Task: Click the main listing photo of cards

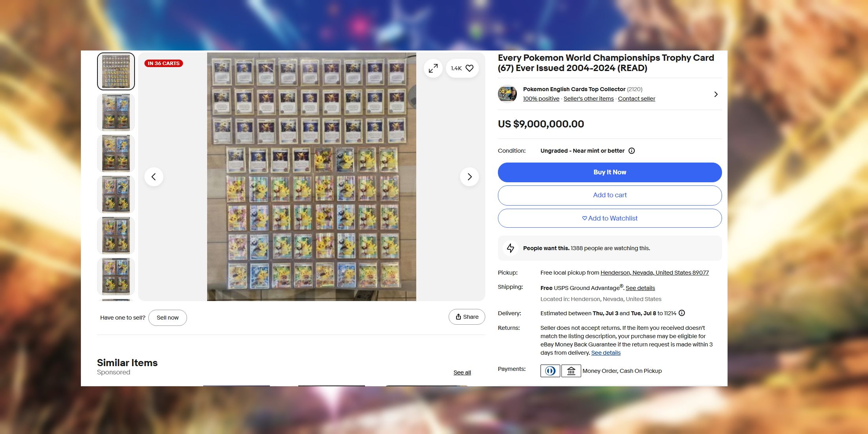Action: 312,177
